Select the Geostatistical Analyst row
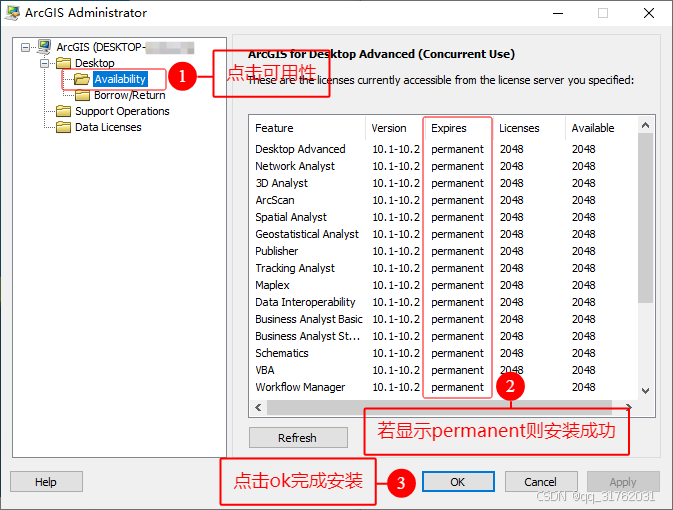 click(444, 234)
